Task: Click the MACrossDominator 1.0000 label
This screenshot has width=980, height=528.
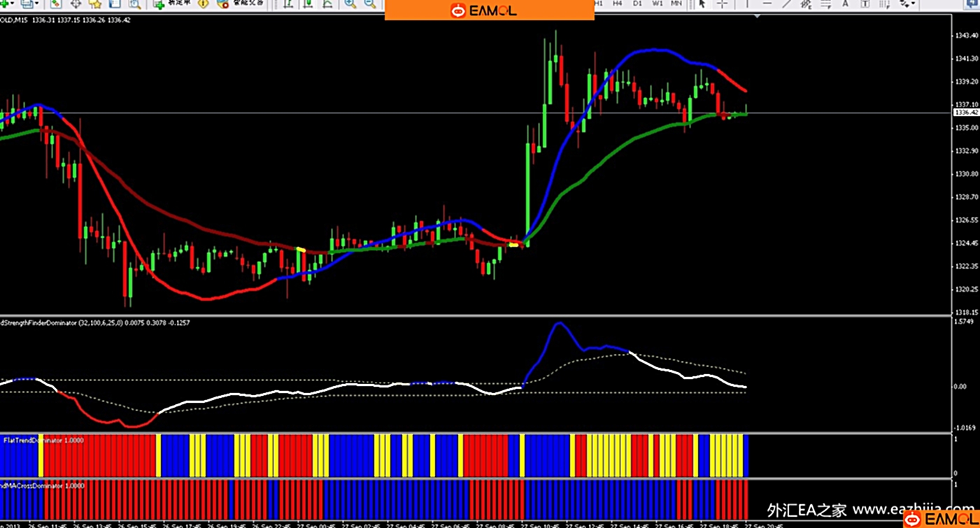Action: click(x=42, y=485)
